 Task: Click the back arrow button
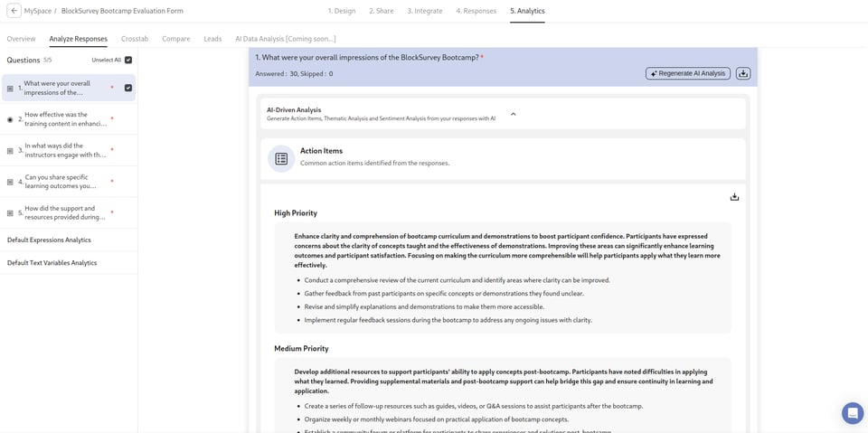(14, 11)
